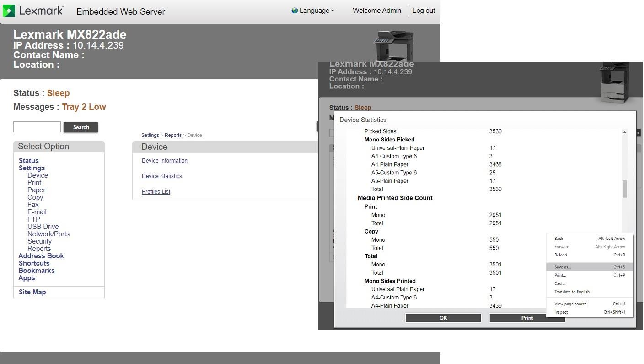Choose Save as... from context menu
The image size is (644, 364).
563,267
